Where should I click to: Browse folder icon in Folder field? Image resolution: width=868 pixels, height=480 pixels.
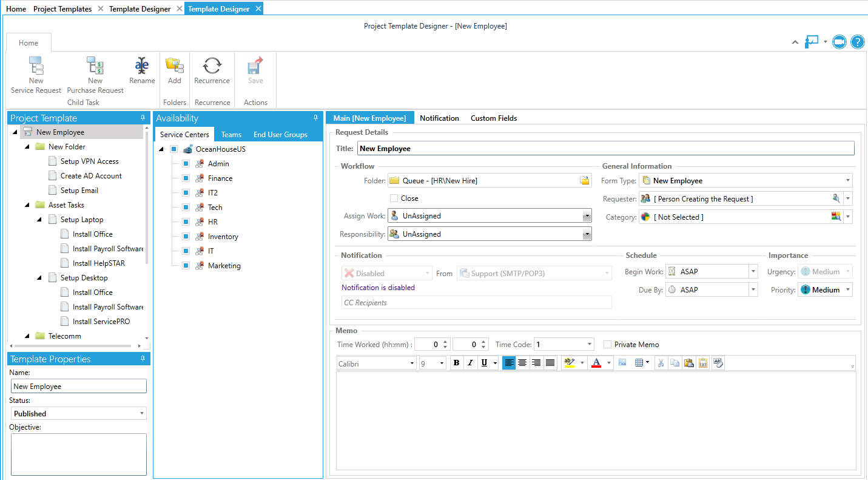coord(584,180)
